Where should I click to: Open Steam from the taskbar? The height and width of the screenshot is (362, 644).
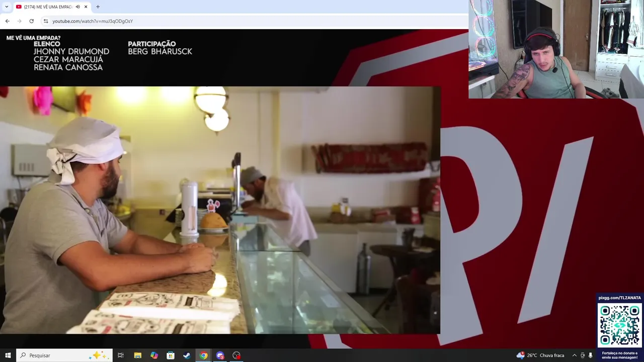pyautogui.click(x=187, y=355)
